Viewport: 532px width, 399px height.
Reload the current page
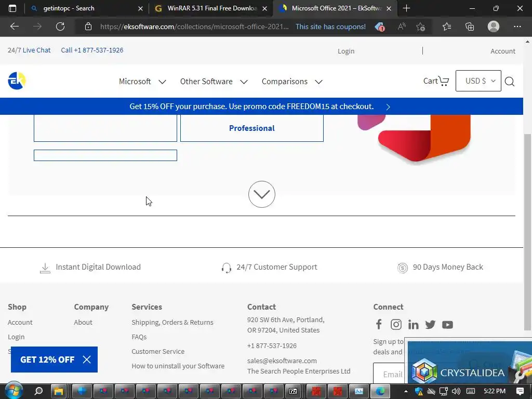coord(60,26)
